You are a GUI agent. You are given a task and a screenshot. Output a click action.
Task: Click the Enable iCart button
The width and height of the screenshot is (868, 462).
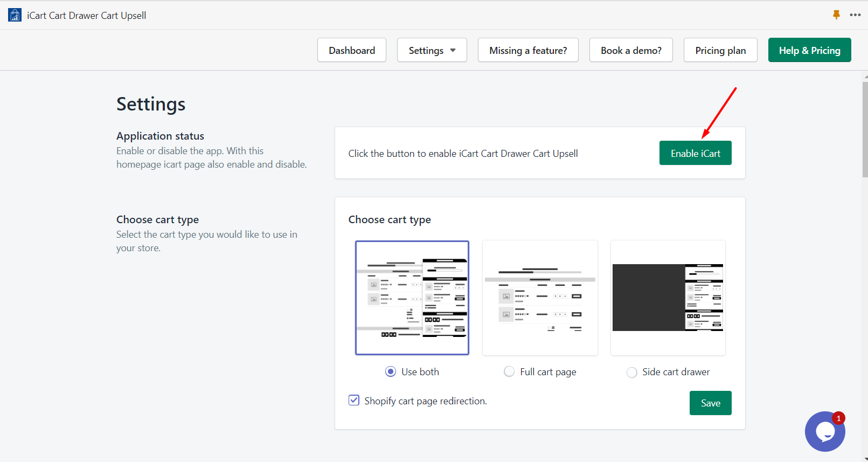[x=695, y=153]
